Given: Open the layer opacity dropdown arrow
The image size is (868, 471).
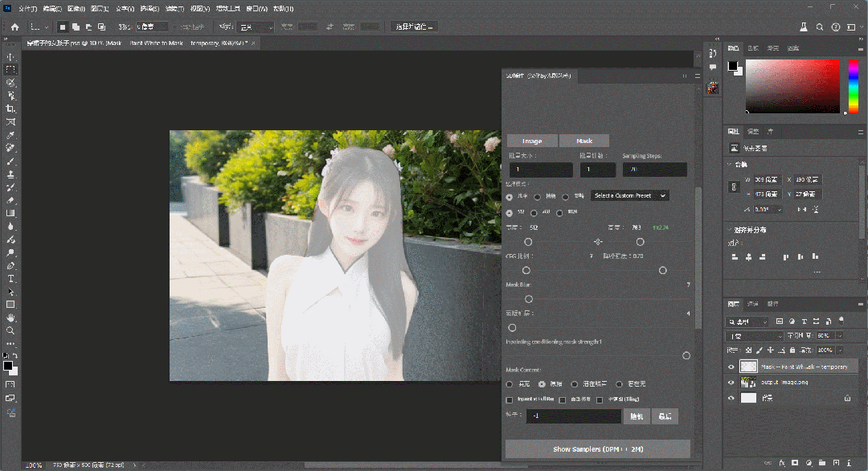Looking at the screenshot, I should click(x=840, y=336).
